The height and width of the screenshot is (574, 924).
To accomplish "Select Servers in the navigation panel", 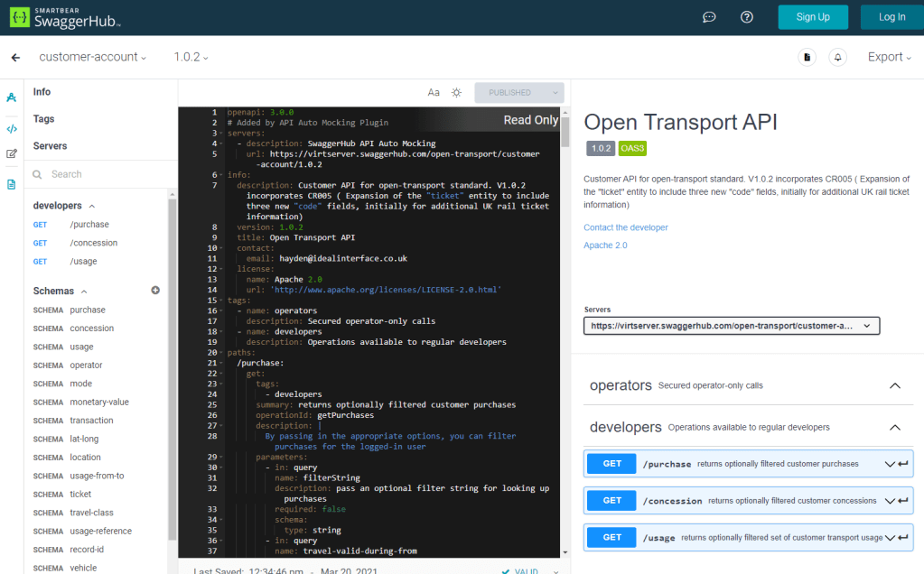I will click(x=51, y=146).
